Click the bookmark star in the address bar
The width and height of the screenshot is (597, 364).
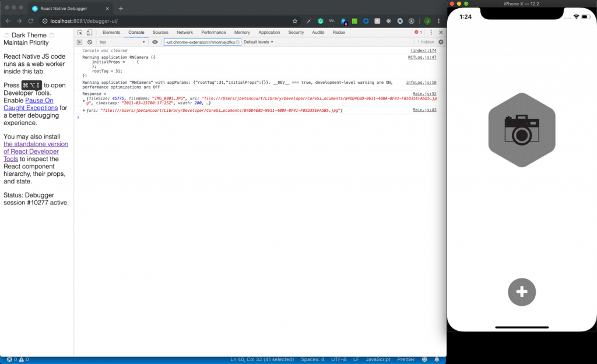tap(294, 20)
